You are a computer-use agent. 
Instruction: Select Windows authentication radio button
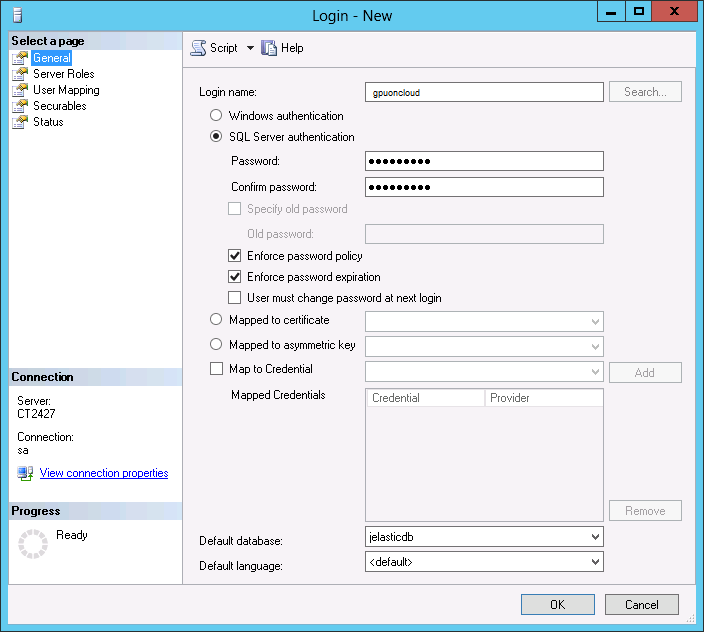click(x=216, y=116)
